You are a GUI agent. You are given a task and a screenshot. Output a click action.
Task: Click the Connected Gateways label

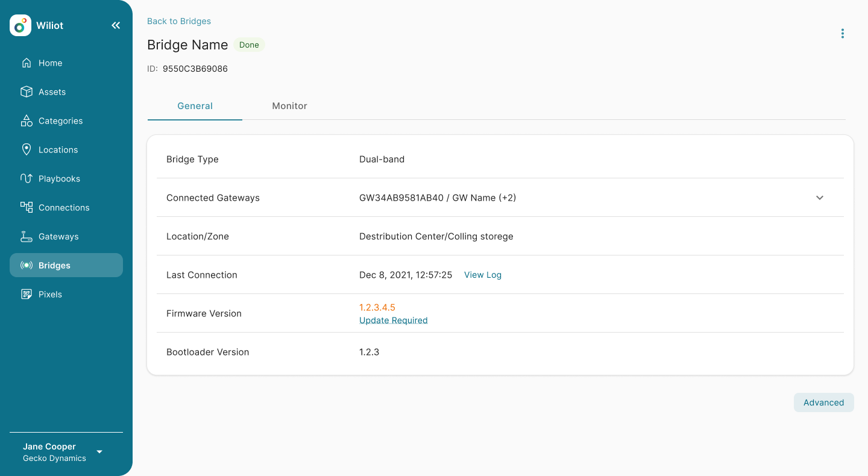213,198
